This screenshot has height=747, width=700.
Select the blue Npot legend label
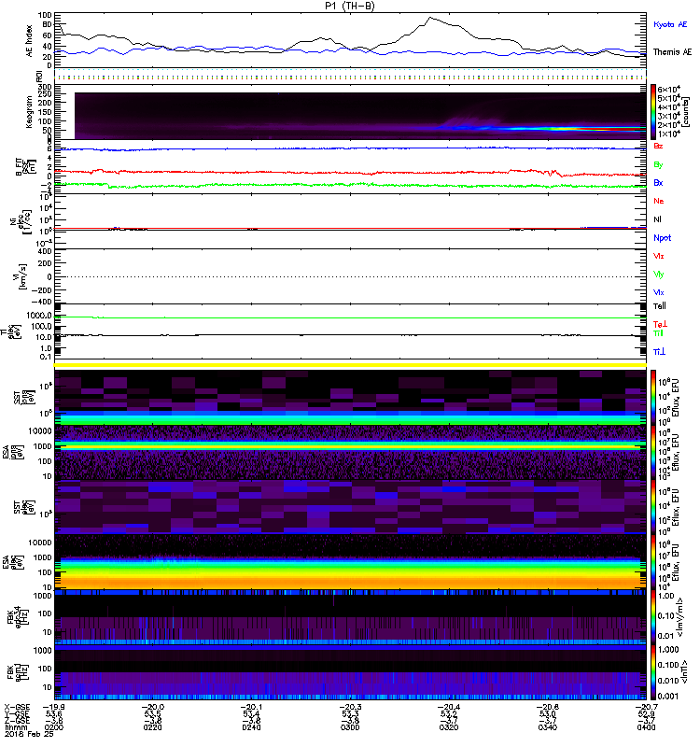[663, 238]
